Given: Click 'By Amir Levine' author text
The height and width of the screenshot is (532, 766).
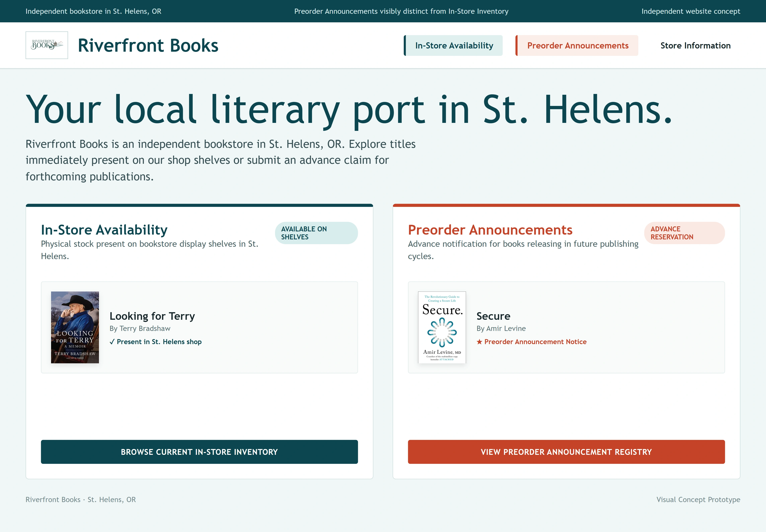Looking at the screenshot, I should (501, 328).
